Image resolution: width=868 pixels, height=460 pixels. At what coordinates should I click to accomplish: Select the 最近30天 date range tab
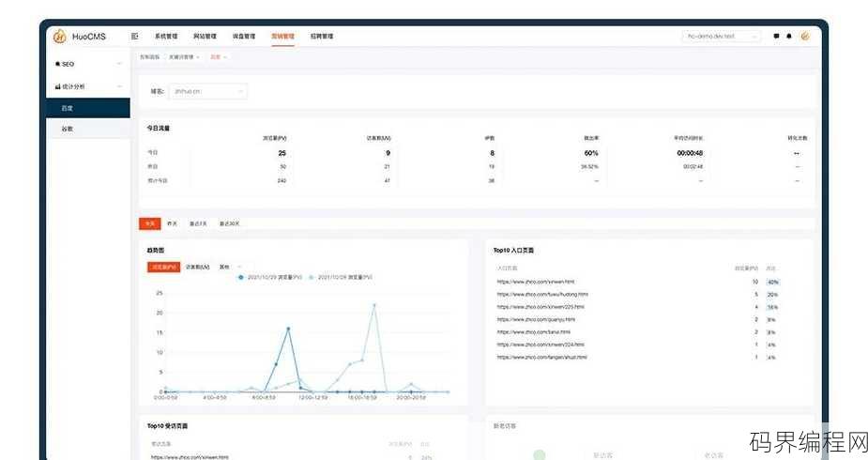[230, 223]
